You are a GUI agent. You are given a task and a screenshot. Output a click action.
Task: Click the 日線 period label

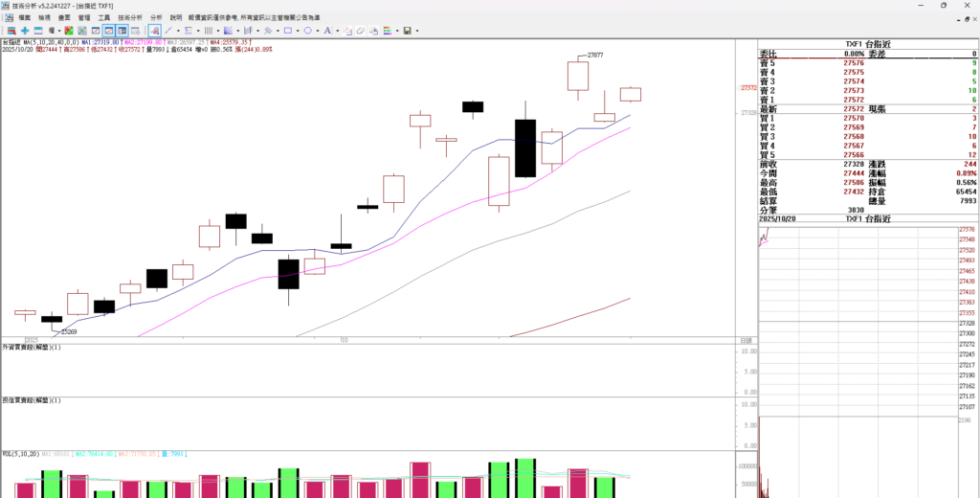[746, 341]
